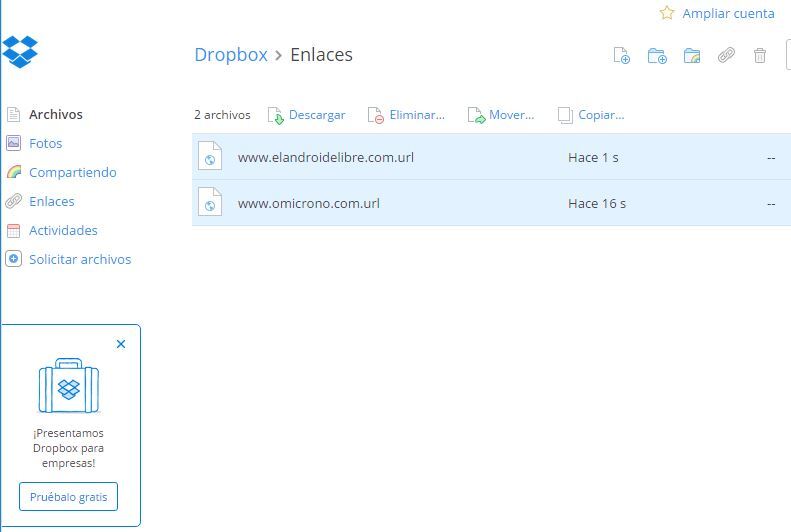Screen dimensions: 791x532
Task: Open Archivos in the sidebar
Action: [55, 114]
